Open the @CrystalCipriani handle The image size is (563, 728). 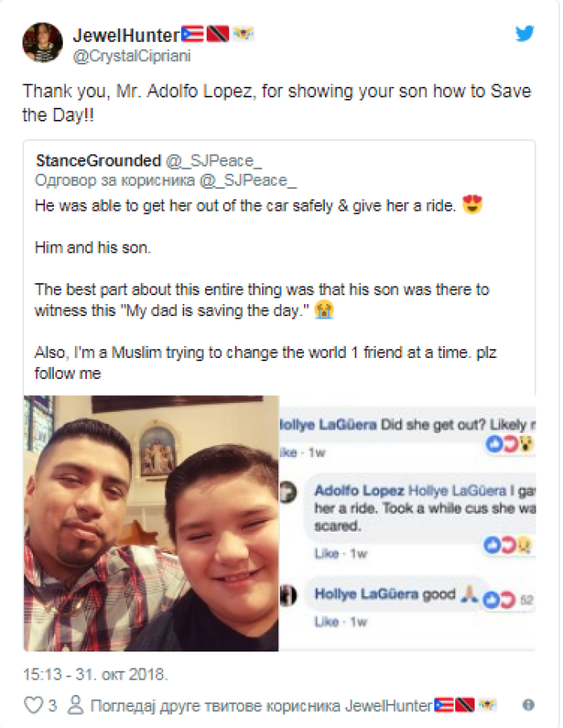pyautogui.click(x=132, y=56)
